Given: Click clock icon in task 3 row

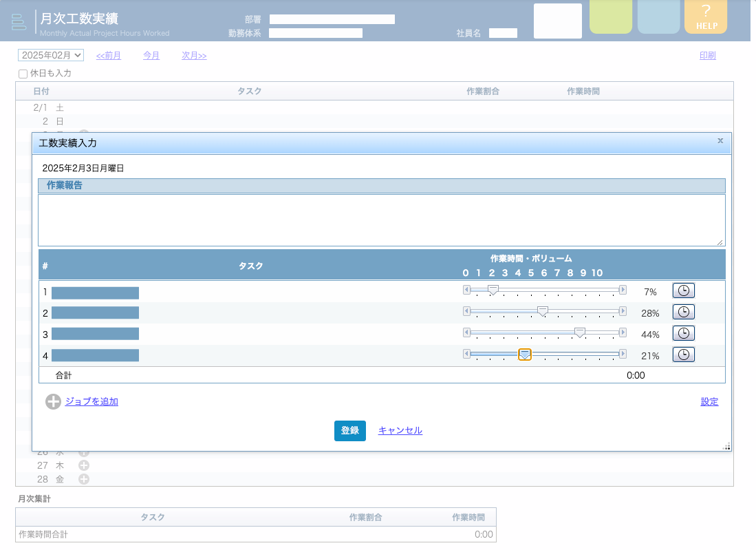Looking at the screenshot, I should (x=683, y=333).
